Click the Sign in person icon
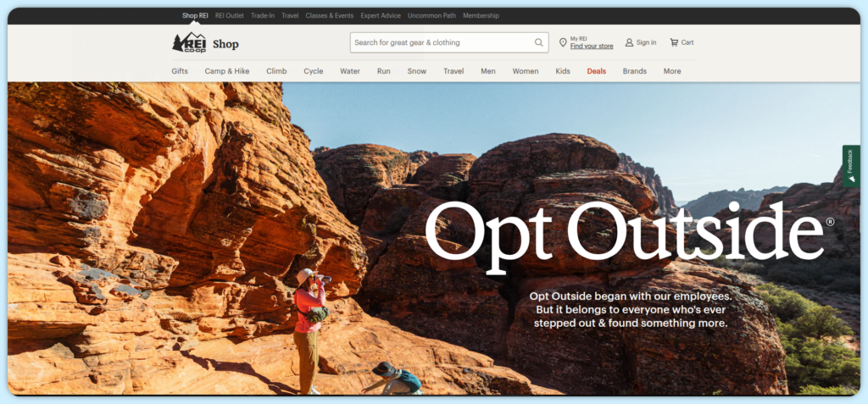This screenshot has height=404, width=868. 629,42
